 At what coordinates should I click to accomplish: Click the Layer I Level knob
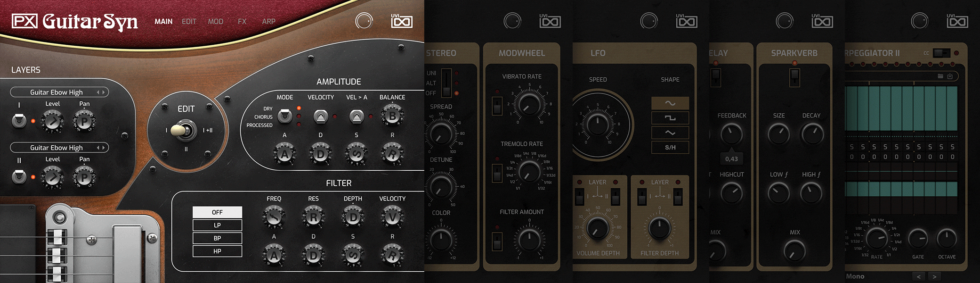(52, 121)
